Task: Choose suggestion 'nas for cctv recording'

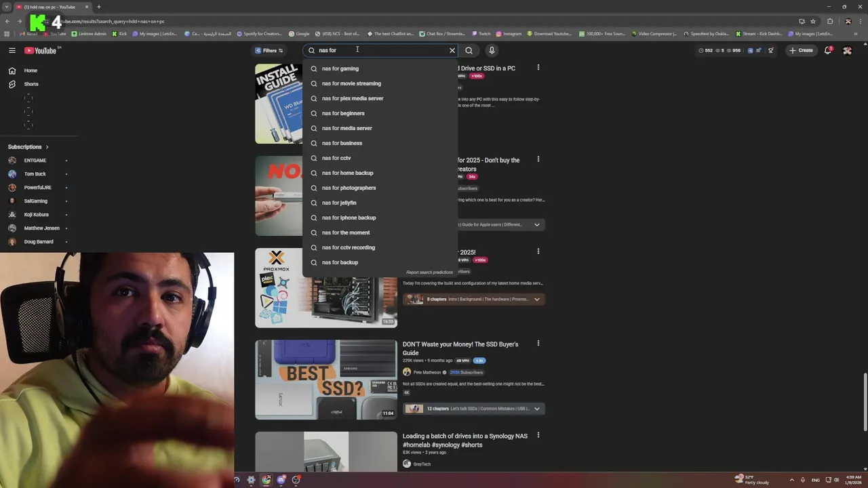Action: tap(380, 247)
